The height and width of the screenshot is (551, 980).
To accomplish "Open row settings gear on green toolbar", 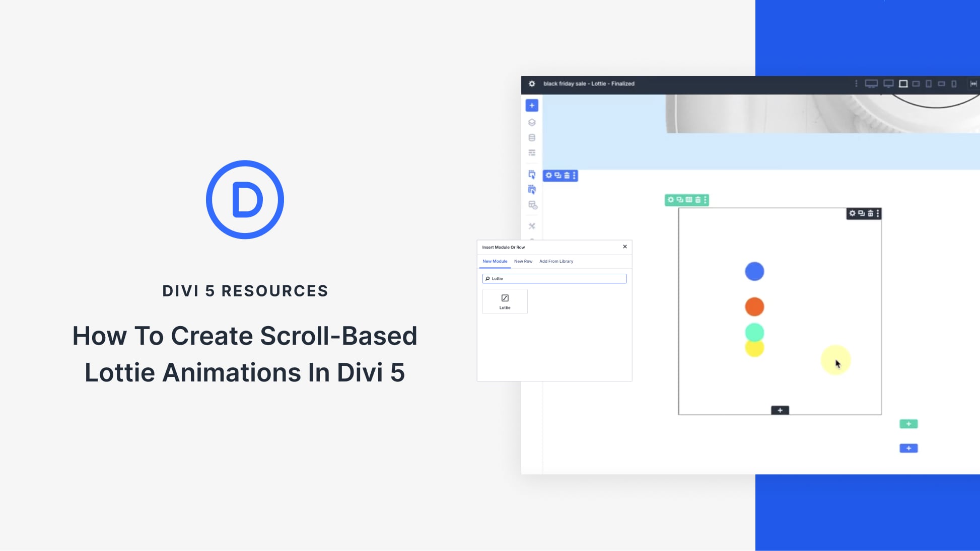I will point(671,200).
